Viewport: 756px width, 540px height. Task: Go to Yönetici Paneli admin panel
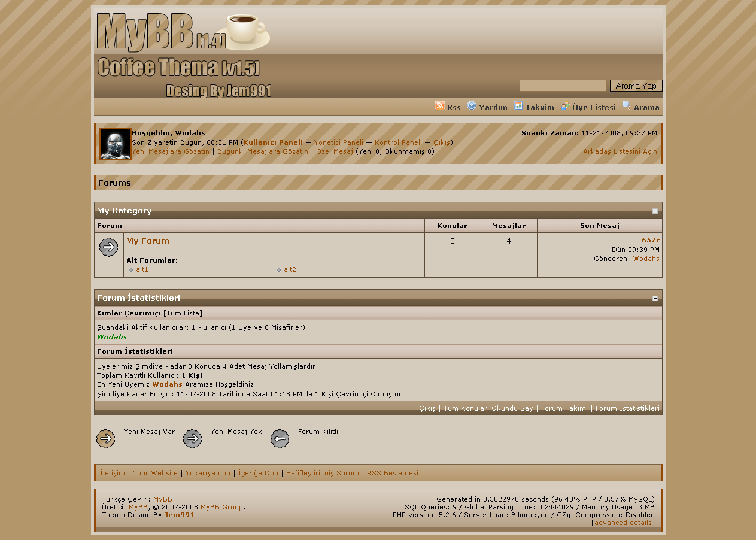coord(338,142)
